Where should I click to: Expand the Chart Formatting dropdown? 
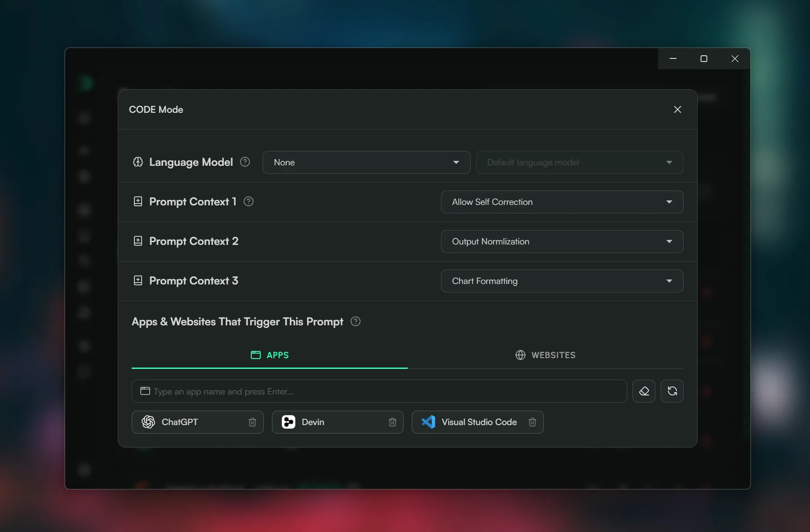pos(562,281)
